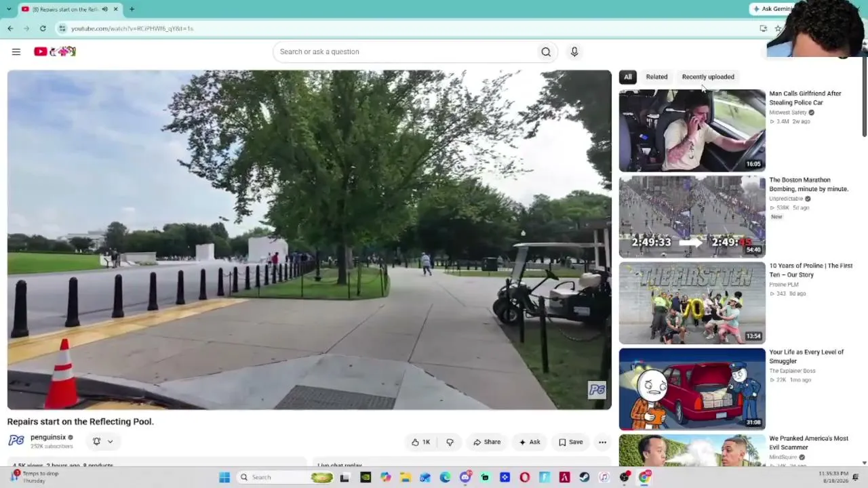Click the install app icon in address bar
Screen dimensions: 868x488
tap(764, 28)
